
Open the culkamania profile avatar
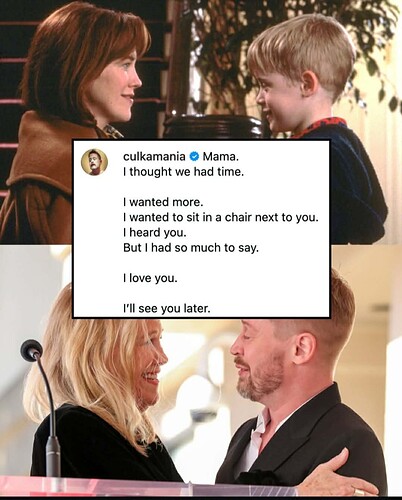coord(95,162)
